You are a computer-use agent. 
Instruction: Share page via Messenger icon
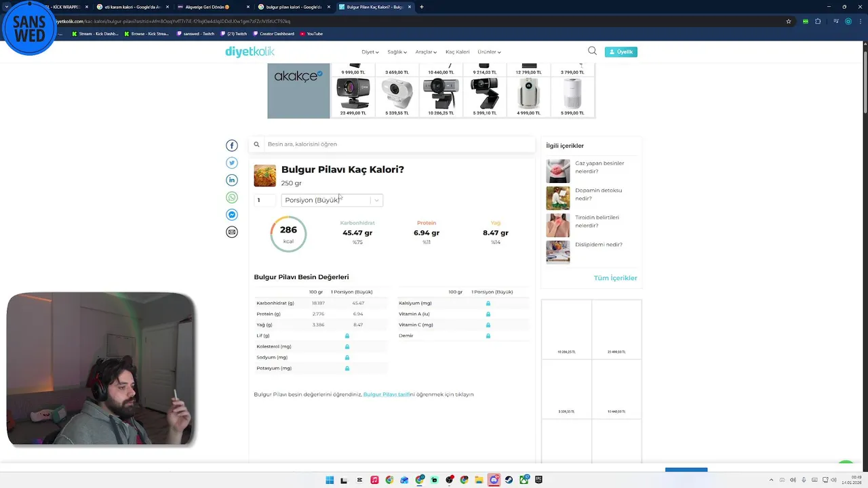click(x=232, y=215)
